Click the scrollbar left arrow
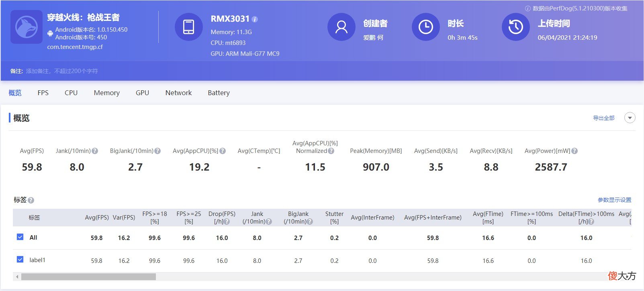The width and height of the screenshot is (644, 291). click(17, 277)
